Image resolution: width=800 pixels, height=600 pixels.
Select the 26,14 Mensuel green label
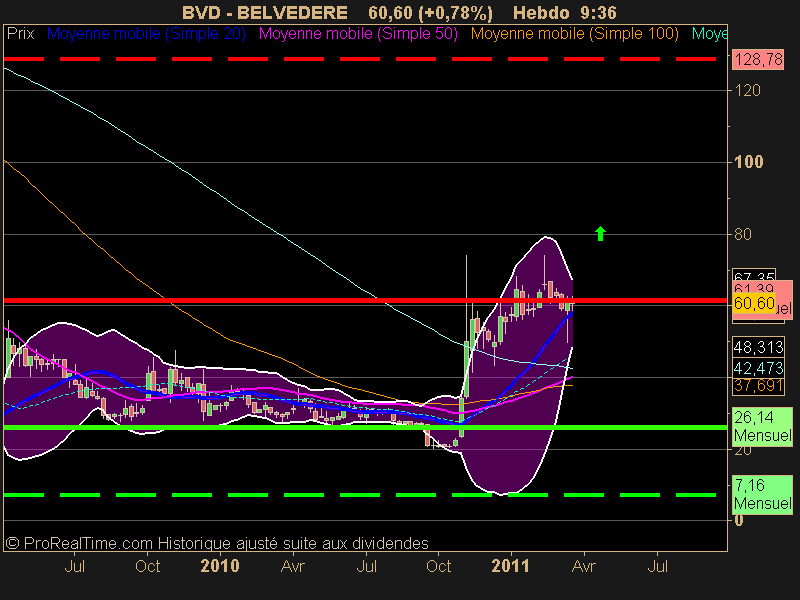tap(762, 426)
